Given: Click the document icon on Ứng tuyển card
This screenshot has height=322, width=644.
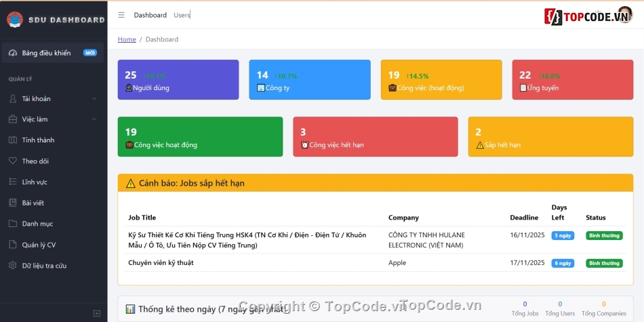Looking at the screenshot, I should (x=523, y=88).
